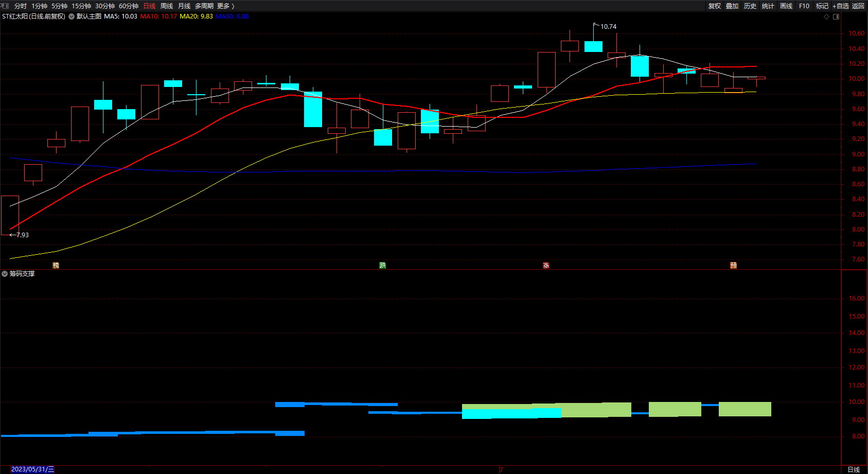
Task: Expand the 更多 periods menu
Action: click(x=226, y=6)
